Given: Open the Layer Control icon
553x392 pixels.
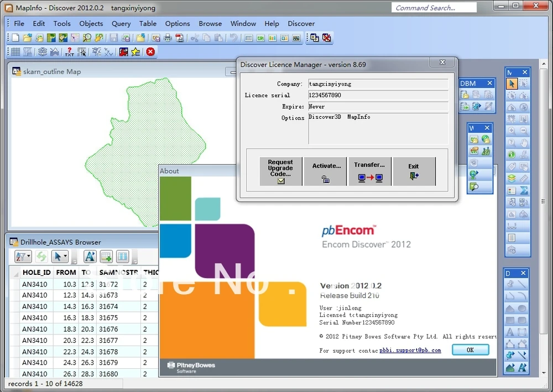Looking at the screenshot, I should pos(512,177).
